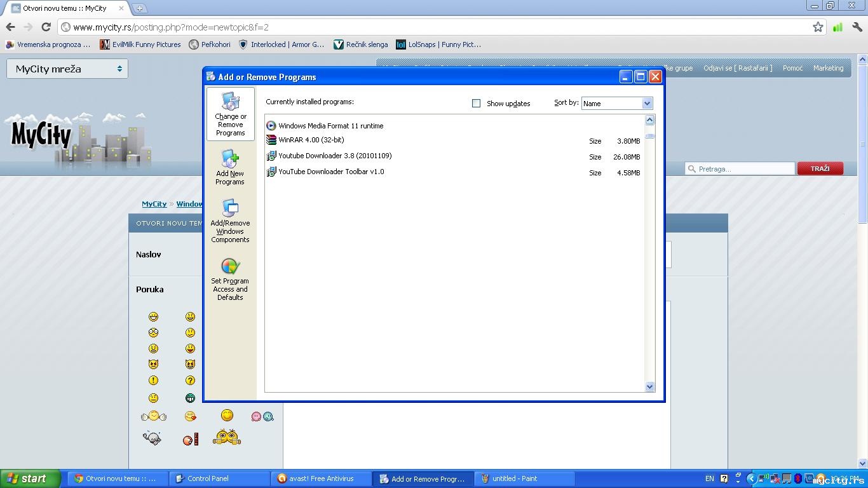Reload the MyCity page

46,27
